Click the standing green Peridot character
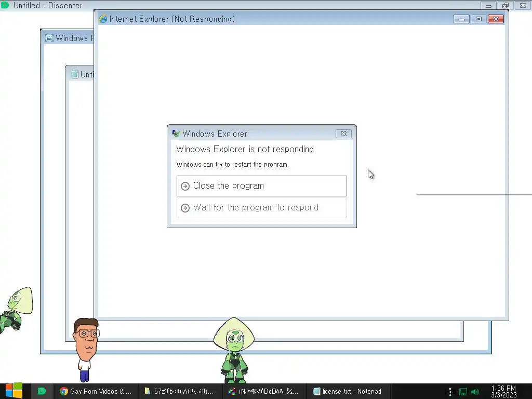 (x=234, y=350)
